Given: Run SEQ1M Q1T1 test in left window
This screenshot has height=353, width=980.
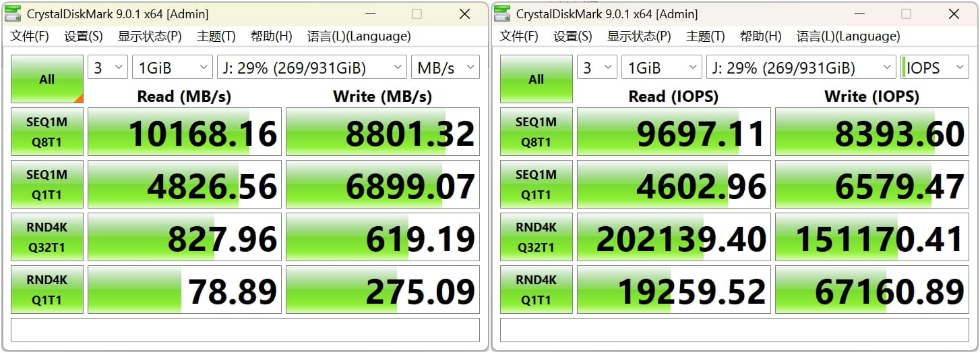Looking at the screenshot, I should 47,184.
